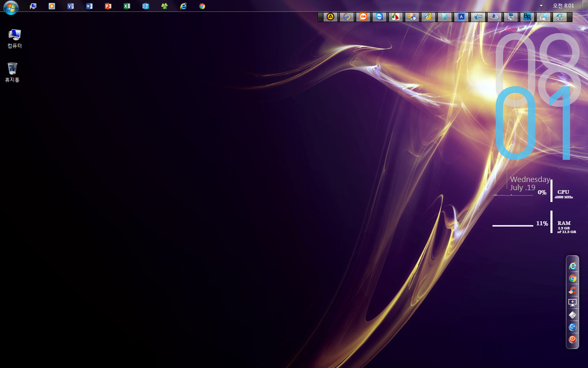Click the phone device toolbar icon

click(x=543, y=17)
